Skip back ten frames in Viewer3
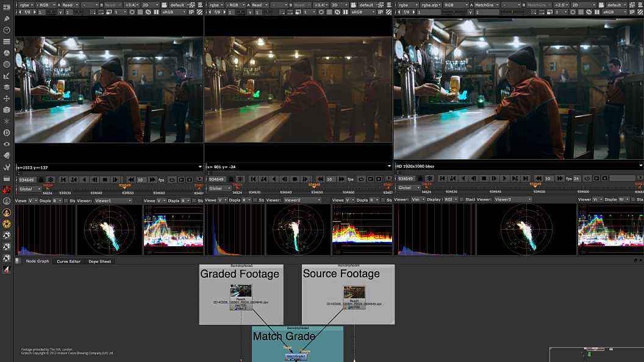 (x=538, y=179)
